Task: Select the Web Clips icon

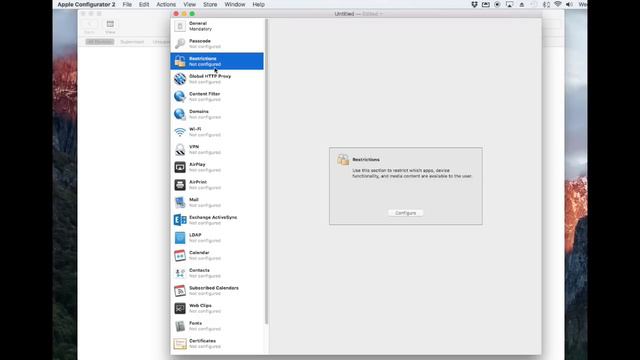Action: click(x=180, y=308)
